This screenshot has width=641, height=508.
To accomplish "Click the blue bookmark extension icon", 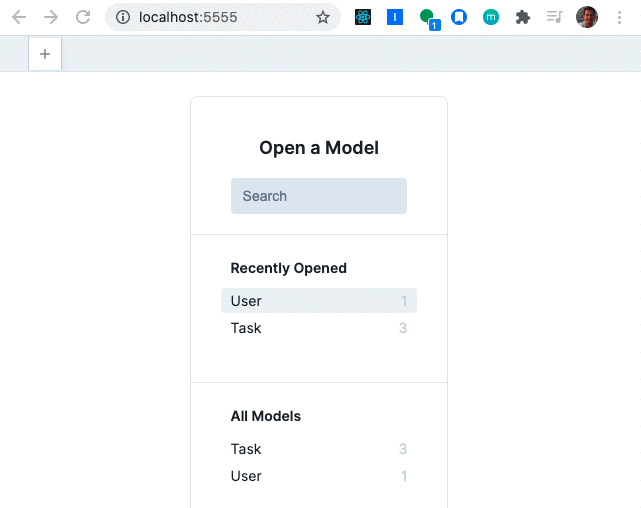I will pos(459,17).
